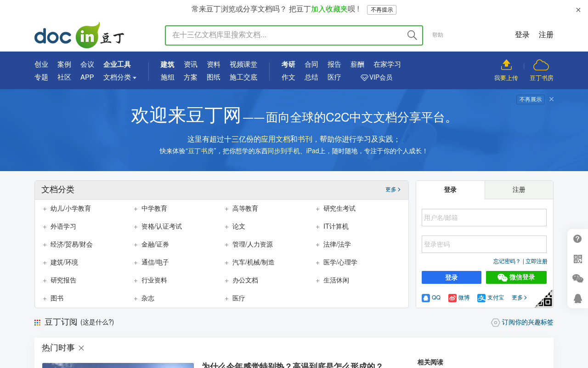This screenshot has height=368, width=588.
Task: Log in with the Weibo icon
Action: [x=452, y=298]
